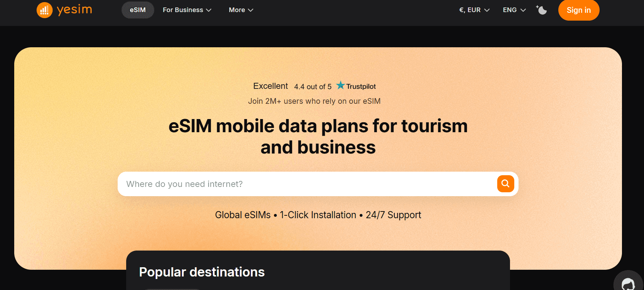The image size is (644, 290).
Task: Click the chevron next to EUR currency
Action: pyautogui.click(x=487, y=10)
